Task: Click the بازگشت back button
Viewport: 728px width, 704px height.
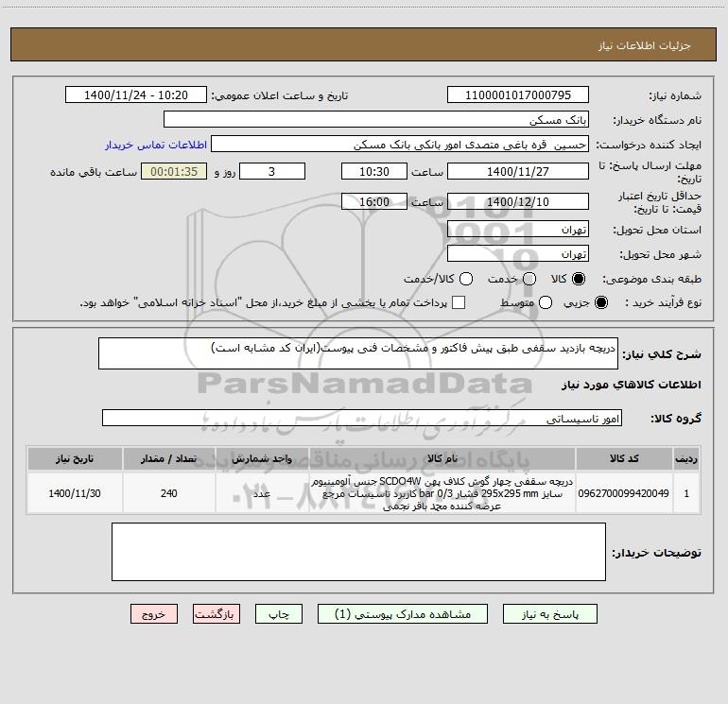Action: 217,614
